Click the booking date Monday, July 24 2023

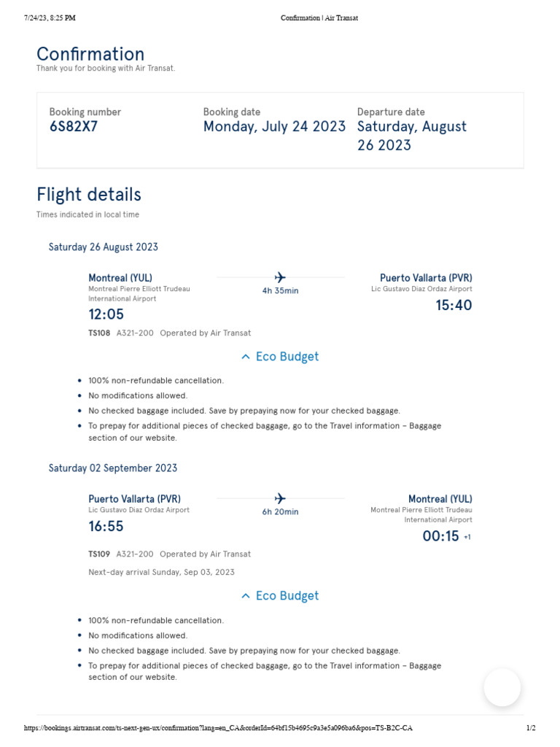274,126
